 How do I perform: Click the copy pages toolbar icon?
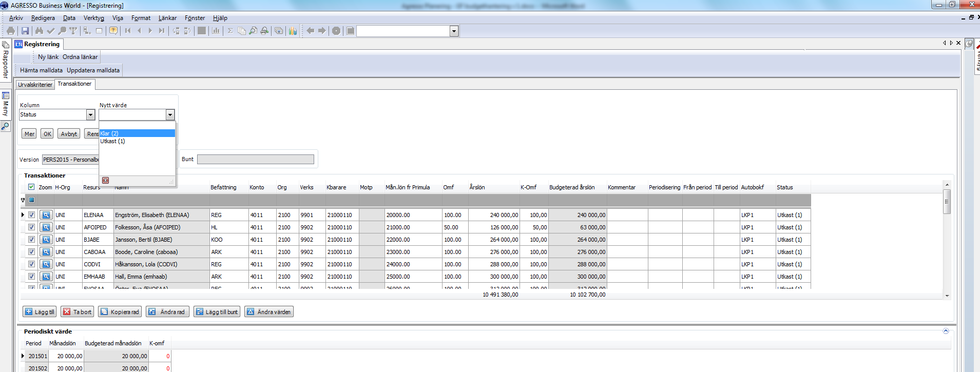click(x=242, y=31)
